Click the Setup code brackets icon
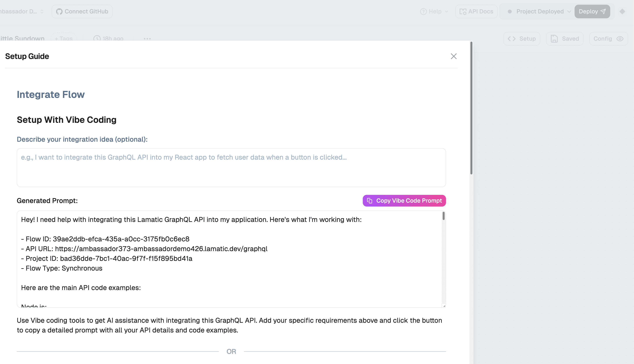634x364 pixels. (x=511, y=39)
